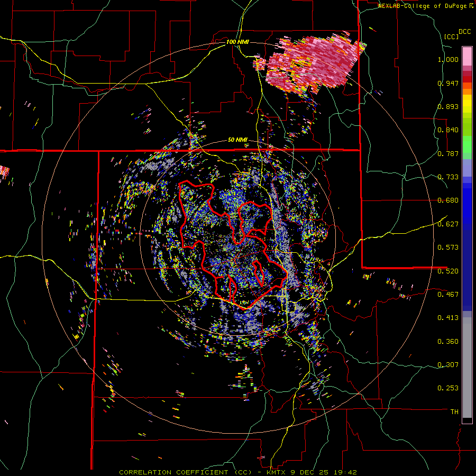Image resolution: width=476 pixels, height=476 pixels.
Task: Click the 0.307 scale value
Action: click(x=448, y=364)
